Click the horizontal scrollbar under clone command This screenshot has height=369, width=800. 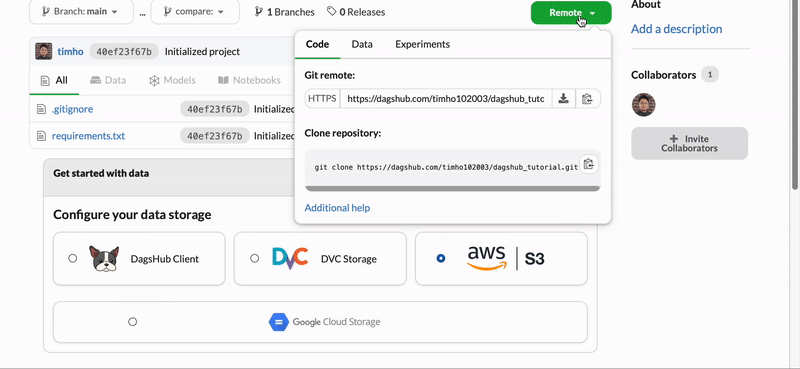point(453,188)
